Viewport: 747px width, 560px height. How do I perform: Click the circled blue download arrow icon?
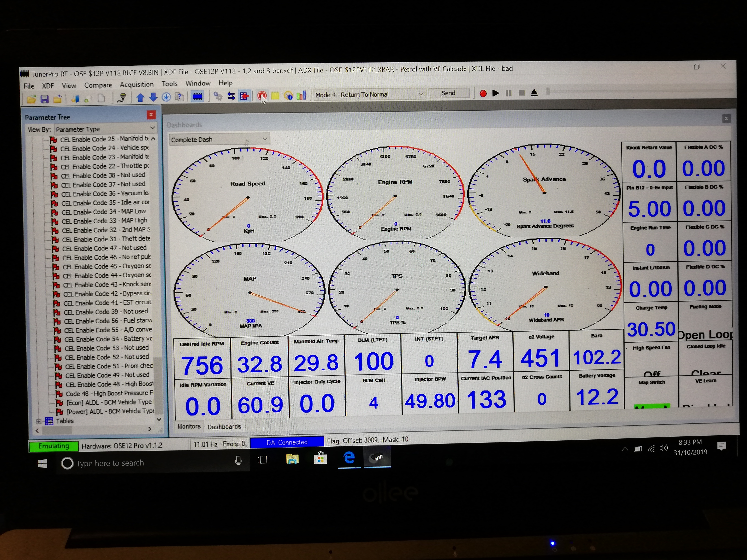pos(166,97)
